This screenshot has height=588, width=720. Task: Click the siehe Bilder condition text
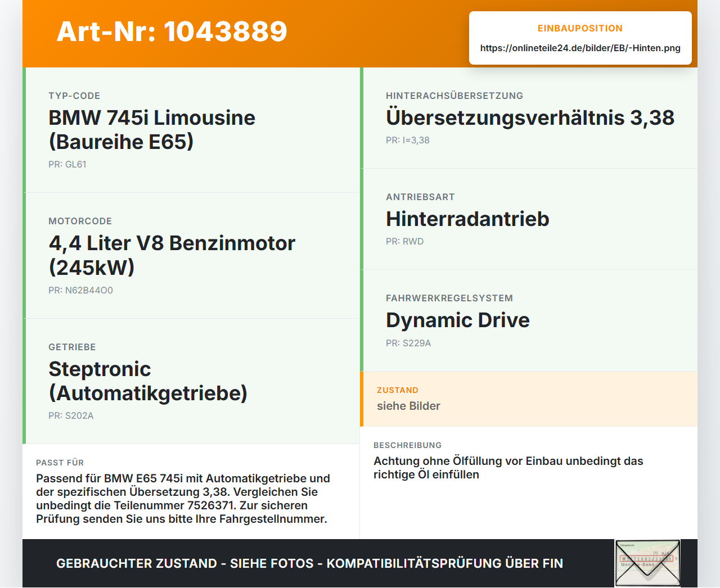[x=408, y=406]
